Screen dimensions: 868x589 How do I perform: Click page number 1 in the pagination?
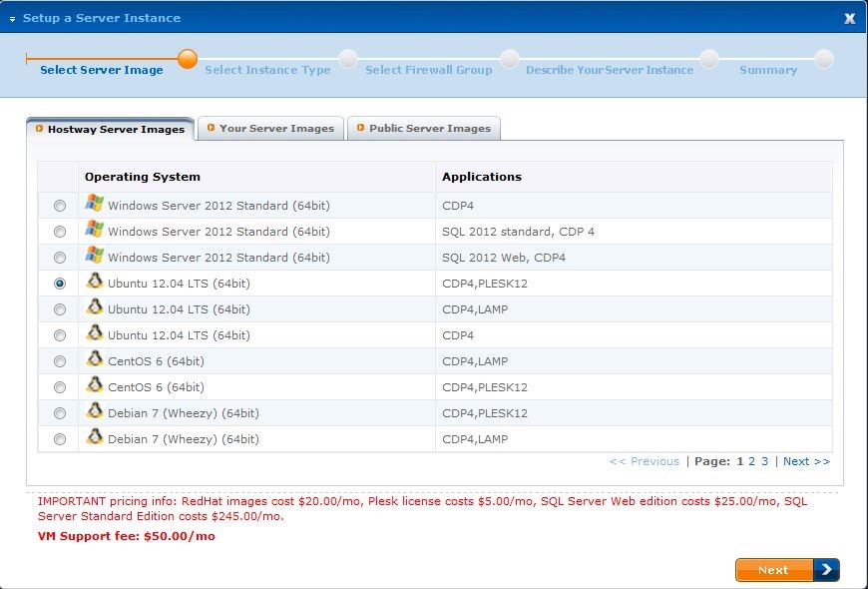[740, 461]
